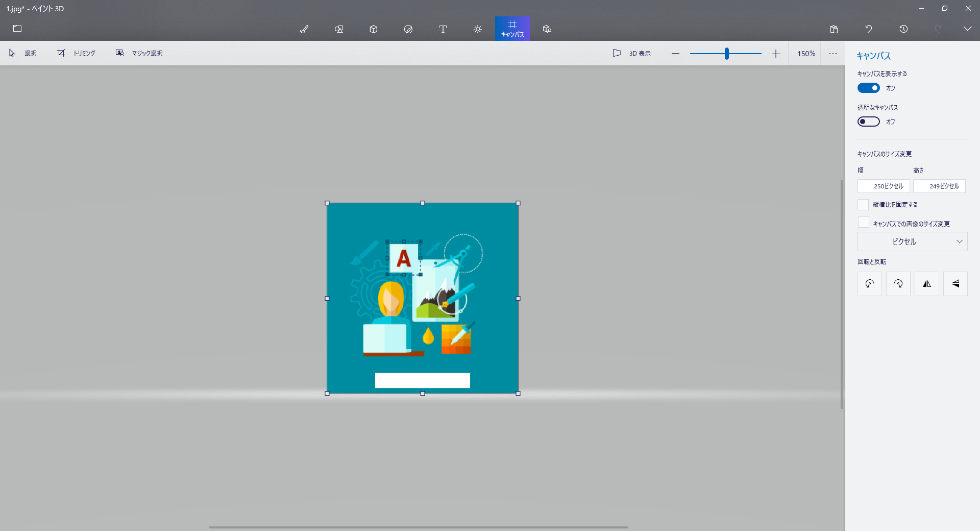Open the folder menu button
Screen dimensions: 980x531
17,29
